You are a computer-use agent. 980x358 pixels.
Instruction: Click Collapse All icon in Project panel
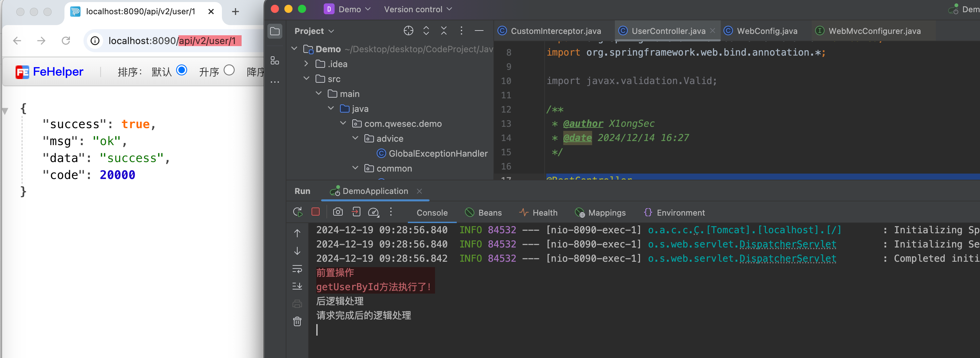444,31
